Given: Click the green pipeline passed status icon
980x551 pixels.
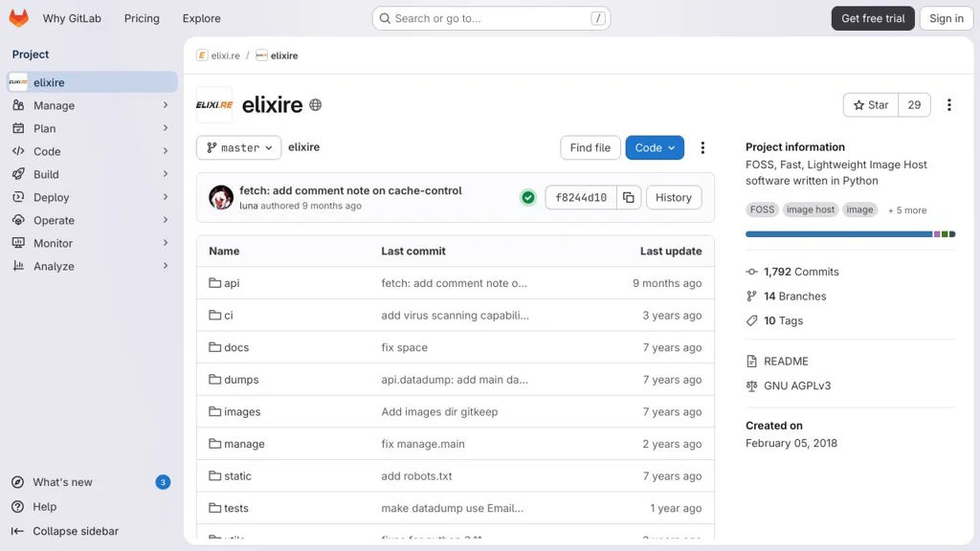Looking at the screenshot, I should click(x=528, y=197).
